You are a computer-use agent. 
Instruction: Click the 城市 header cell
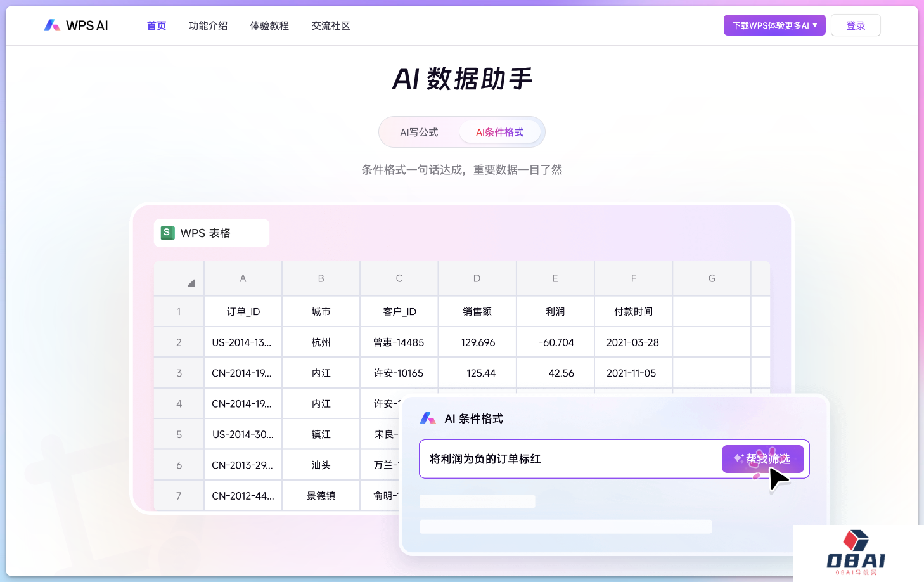[321, 311]
